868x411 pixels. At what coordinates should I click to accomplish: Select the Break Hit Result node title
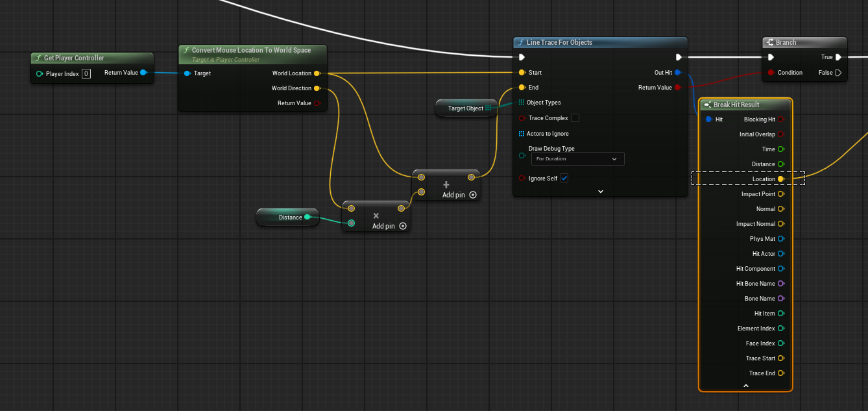[736, 105]
